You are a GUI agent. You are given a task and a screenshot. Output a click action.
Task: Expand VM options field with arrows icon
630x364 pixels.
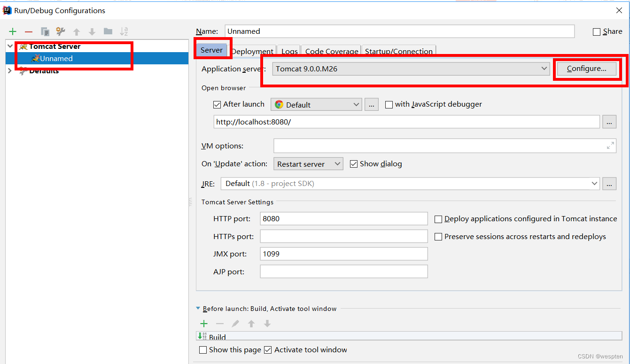point(610,146)
